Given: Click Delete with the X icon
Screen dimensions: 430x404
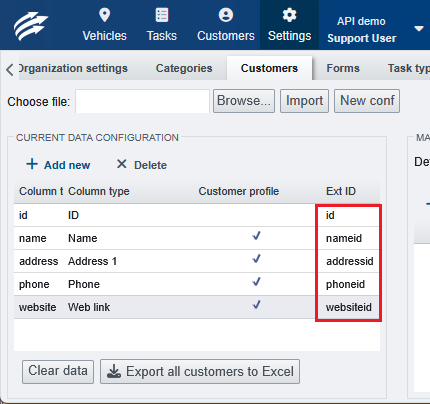Looking at the screenshot, I should click(x=142, y=165).
